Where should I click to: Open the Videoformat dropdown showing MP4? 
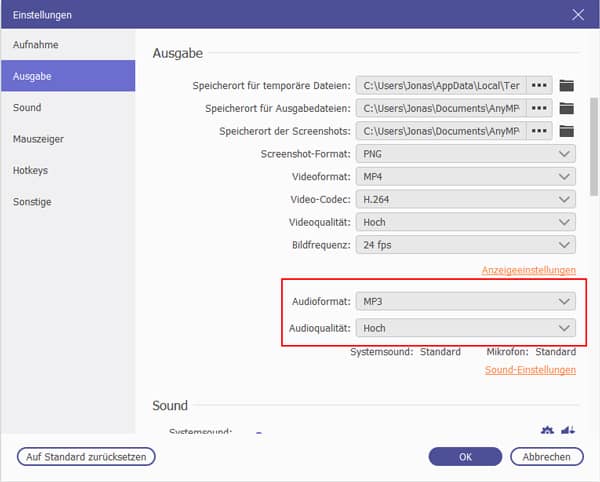(x=465, y=177)
